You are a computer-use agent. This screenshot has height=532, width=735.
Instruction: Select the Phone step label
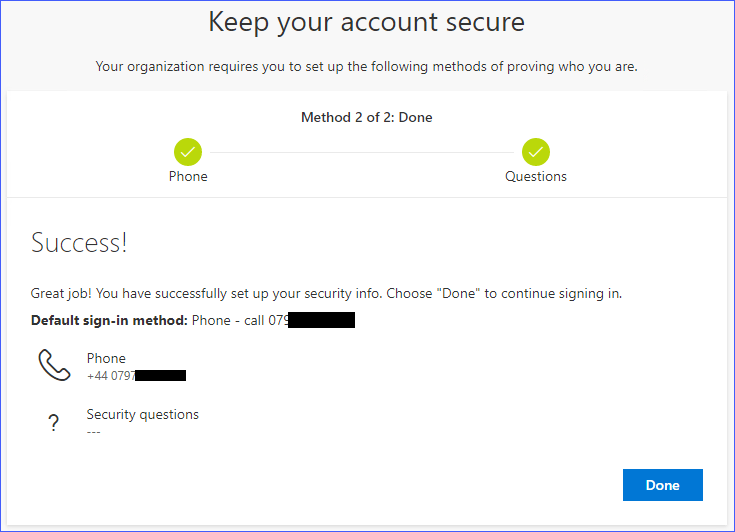pyautogui.click(x=188, y=176)
